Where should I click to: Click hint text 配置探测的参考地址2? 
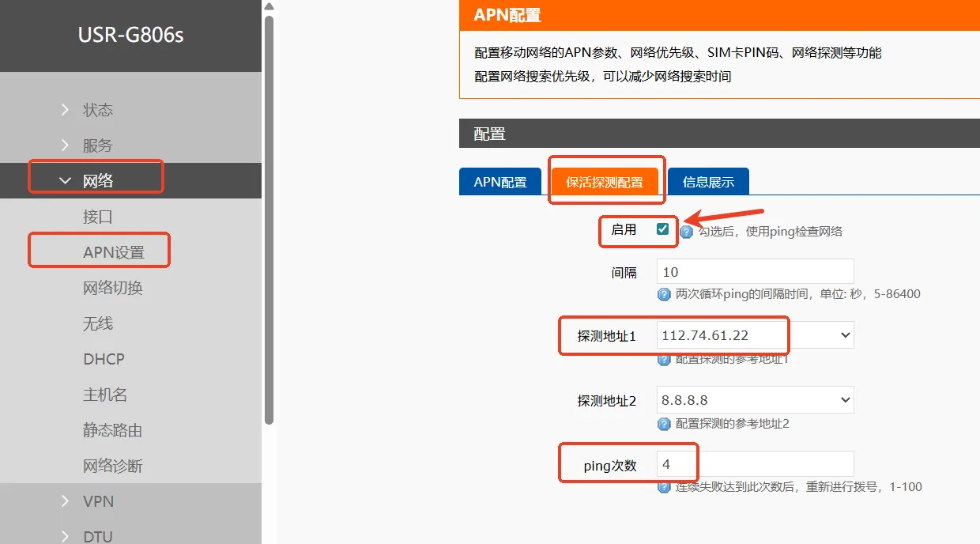[x=733, y=424]
